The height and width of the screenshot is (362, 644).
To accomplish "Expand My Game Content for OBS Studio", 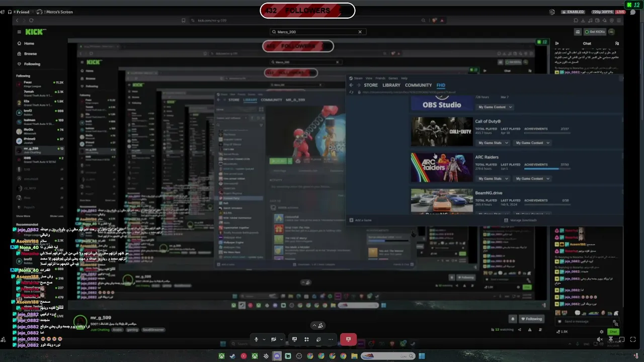I will click(x=495, y=107).
